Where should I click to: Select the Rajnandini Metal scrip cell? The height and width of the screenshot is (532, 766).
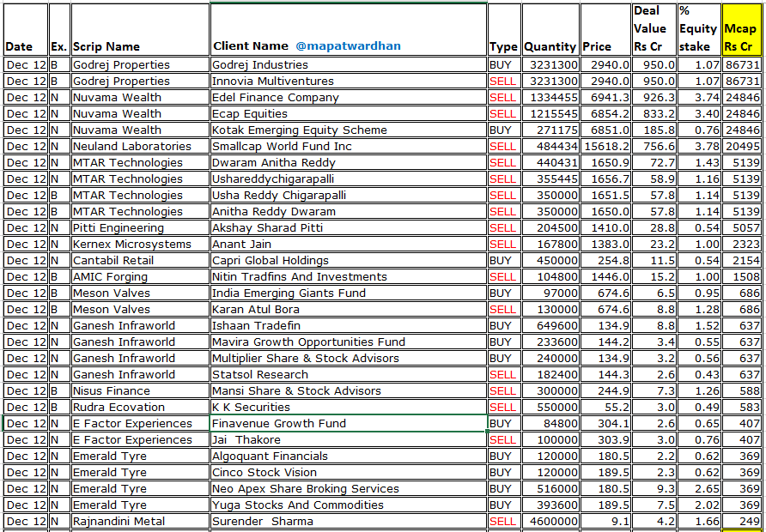[x=140, y=521]
